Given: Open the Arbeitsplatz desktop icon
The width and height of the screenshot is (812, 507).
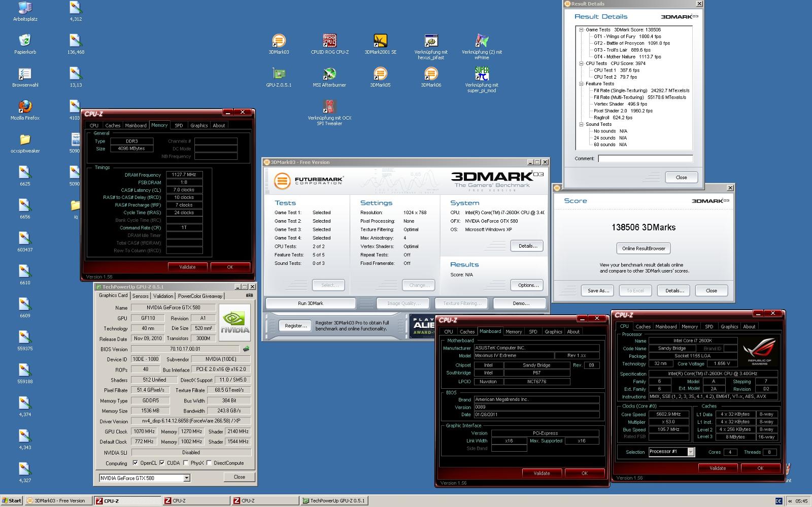Looking at the screenshot, I should coord(25,8).
